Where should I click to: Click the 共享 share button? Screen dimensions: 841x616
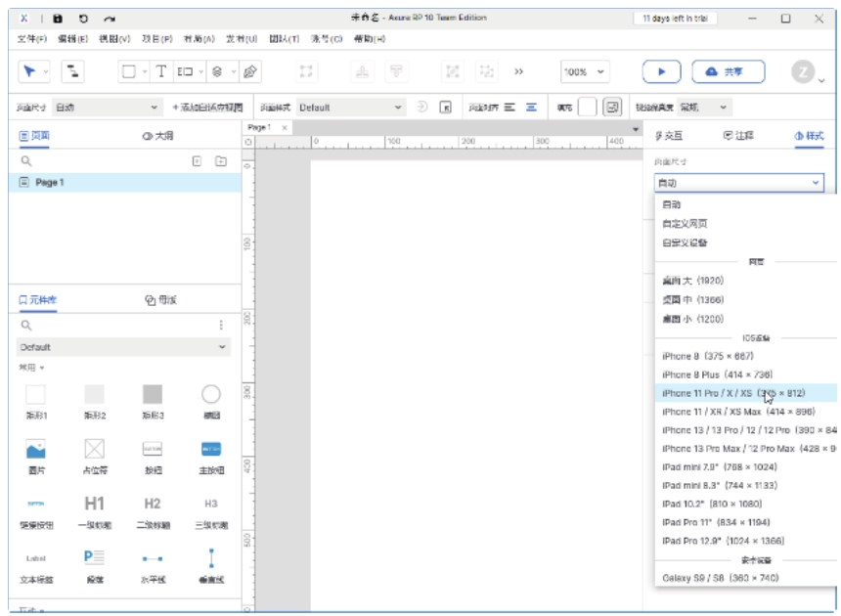point(729,71)
